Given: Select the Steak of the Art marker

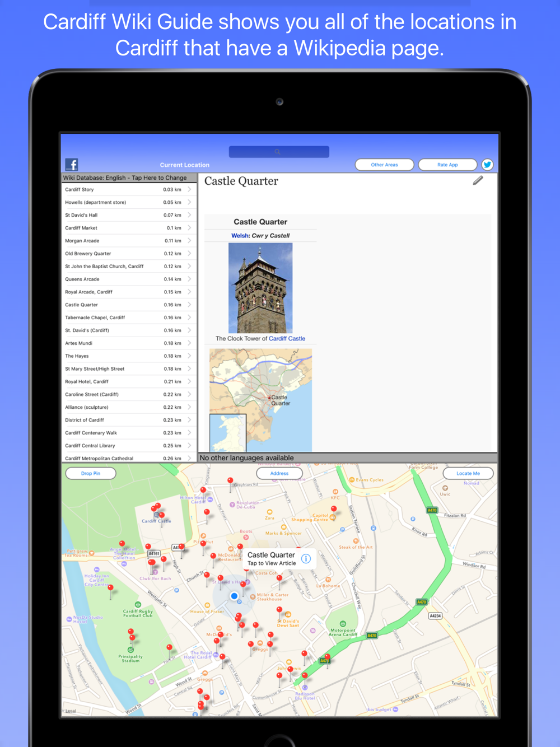Looking at the screenshot, I should click(x=356, y=541).
